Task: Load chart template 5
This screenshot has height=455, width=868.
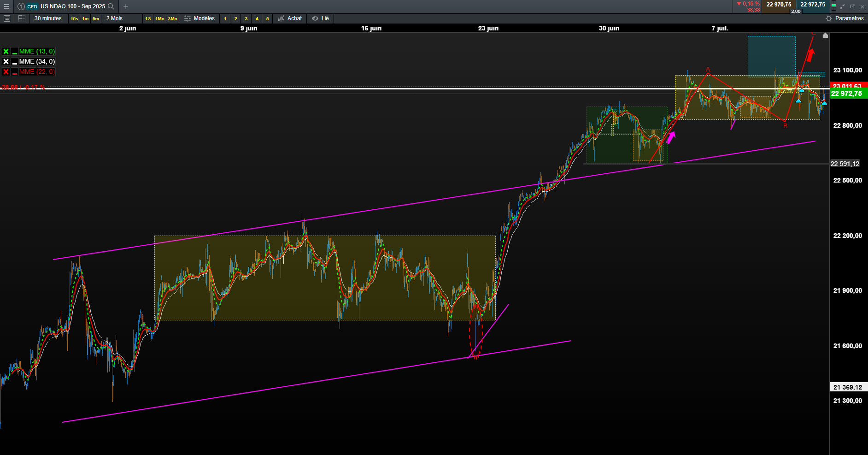Action: tap(267, 19)
